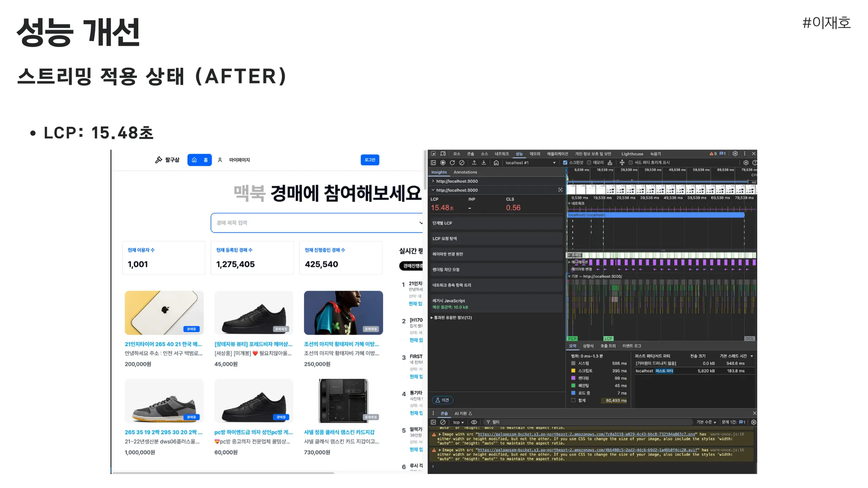The image size is (868, 488).
Task: Click the localhost/ network request bar
Action: pos(656,215)
